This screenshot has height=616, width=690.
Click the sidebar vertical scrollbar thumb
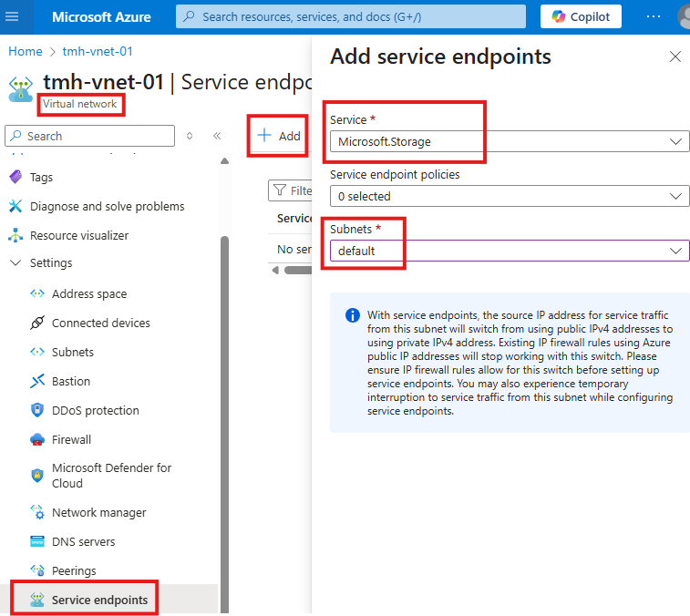[x=225, y=425]
